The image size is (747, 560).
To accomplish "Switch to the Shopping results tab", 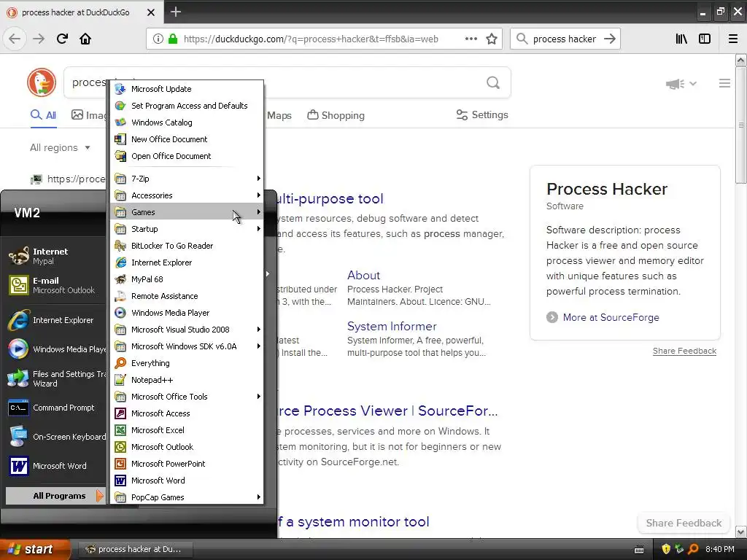I will point(336,115).
